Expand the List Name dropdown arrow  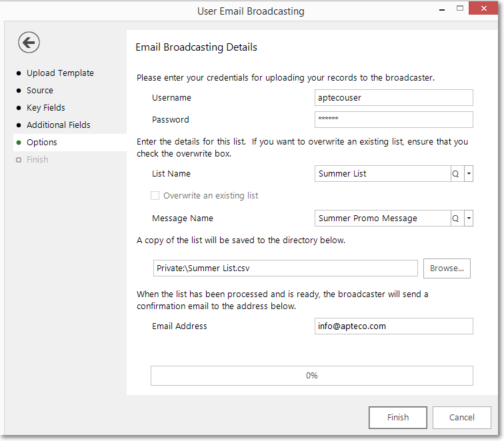click(x=469, y=174)
